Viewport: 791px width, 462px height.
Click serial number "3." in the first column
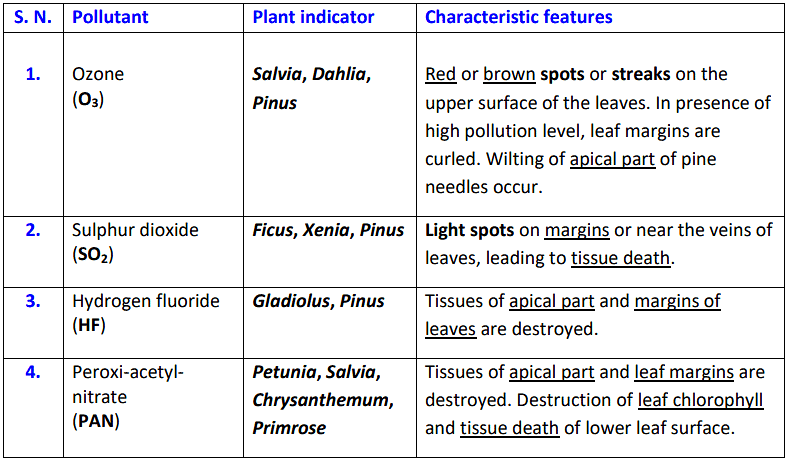[33, 301]
